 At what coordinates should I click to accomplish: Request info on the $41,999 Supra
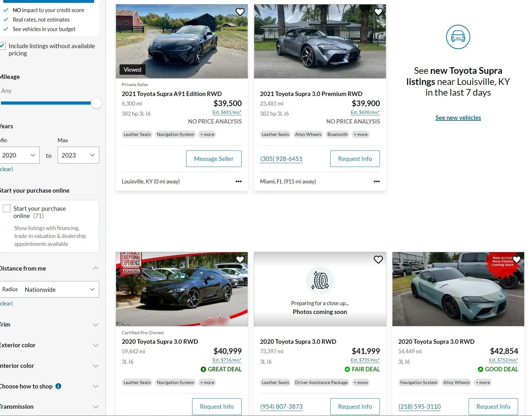[355, 406]
